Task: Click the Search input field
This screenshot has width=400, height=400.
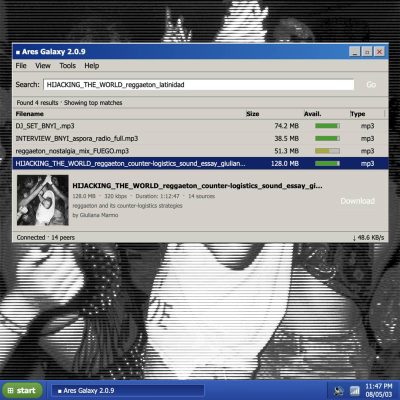Action: pos(199,85)
